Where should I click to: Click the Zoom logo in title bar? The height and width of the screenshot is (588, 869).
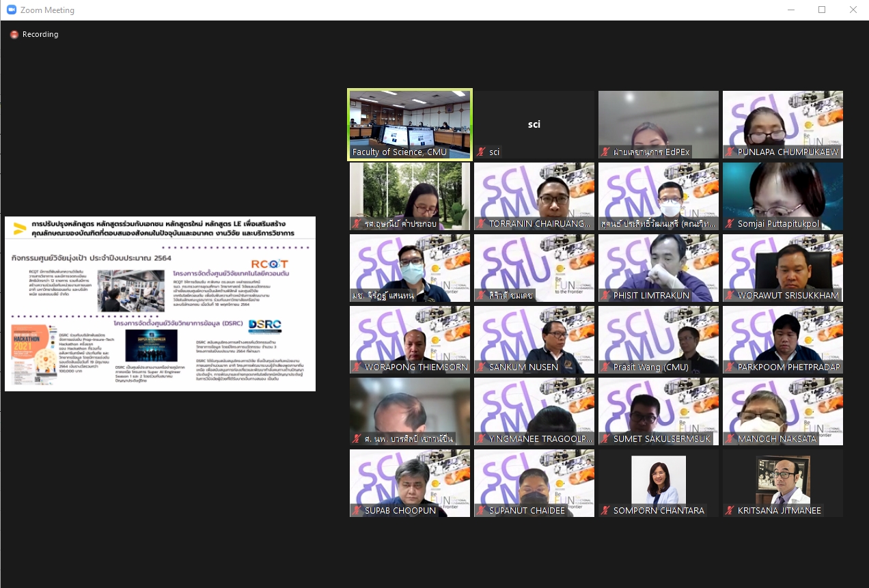click(x=11, y=10)
